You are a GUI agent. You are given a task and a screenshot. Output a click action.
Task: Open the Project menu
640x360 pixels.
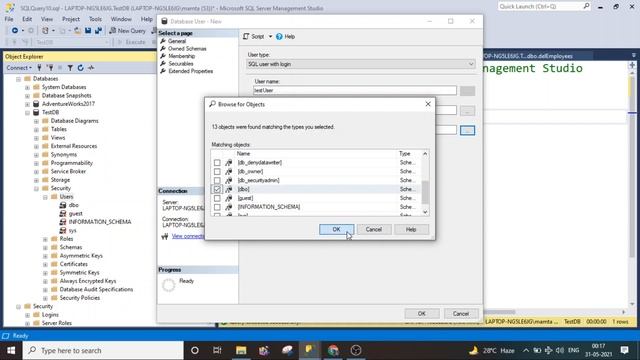[71, 19]
